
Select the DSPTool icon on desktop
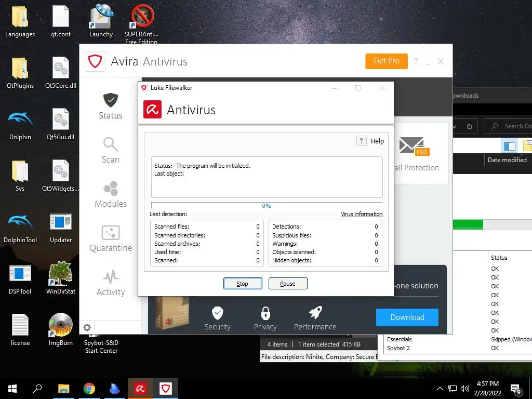pos(20,279)
